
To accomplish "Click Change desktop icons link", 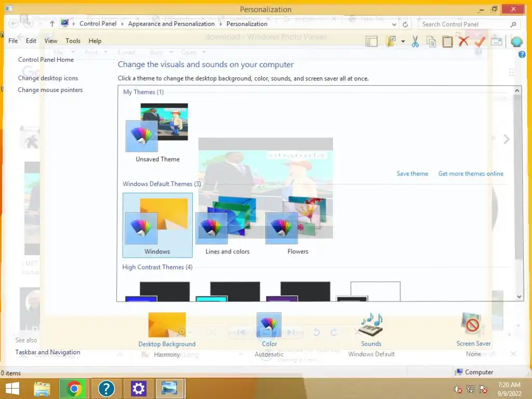I will click(48, 78).
